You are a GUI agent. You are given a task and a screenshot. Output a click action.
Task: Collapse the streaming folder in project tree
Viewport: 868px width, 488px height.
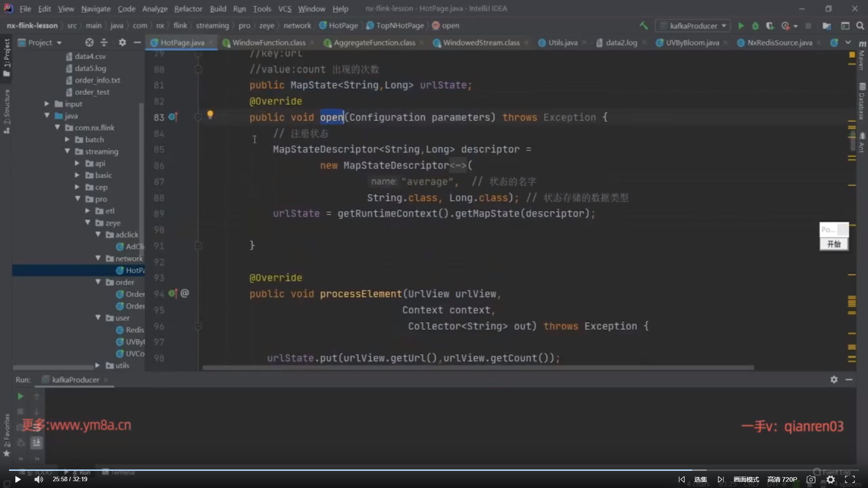point(67,151)
